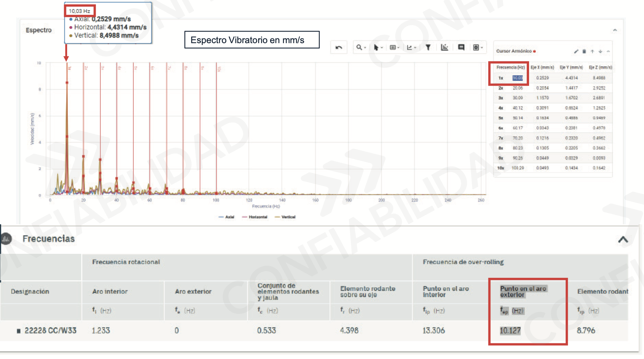This screenshot has height=359, width=644.
Task: Click the Espectro panel title
Action: [x=39, y=30]
